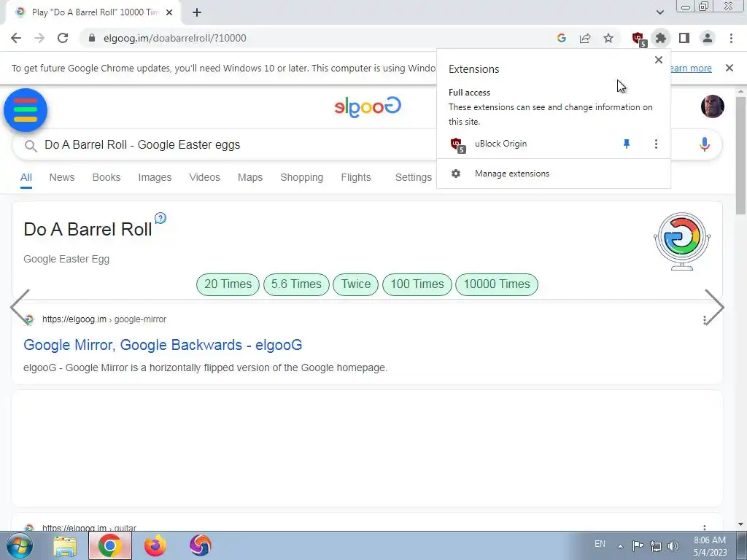The width and height of the screenshot is (747, 560).
Task: Click the spinning Google globe icon
Action: (x=682, y=241)
